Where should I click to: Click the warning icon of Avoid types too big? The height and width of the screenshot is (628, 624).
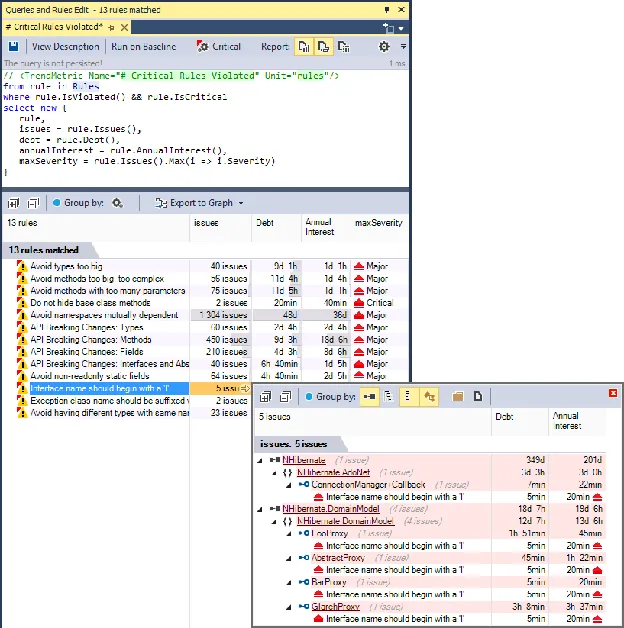coord(21,266)
